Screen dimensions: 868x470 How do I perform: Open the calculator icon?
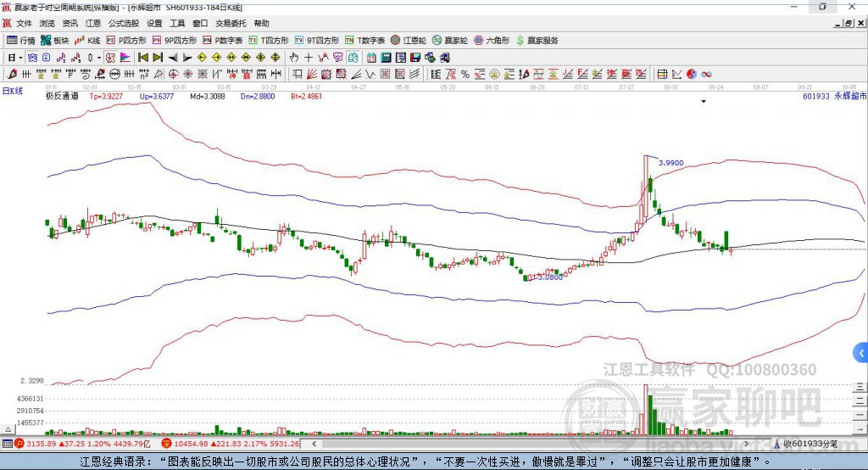tap(386, 58)
